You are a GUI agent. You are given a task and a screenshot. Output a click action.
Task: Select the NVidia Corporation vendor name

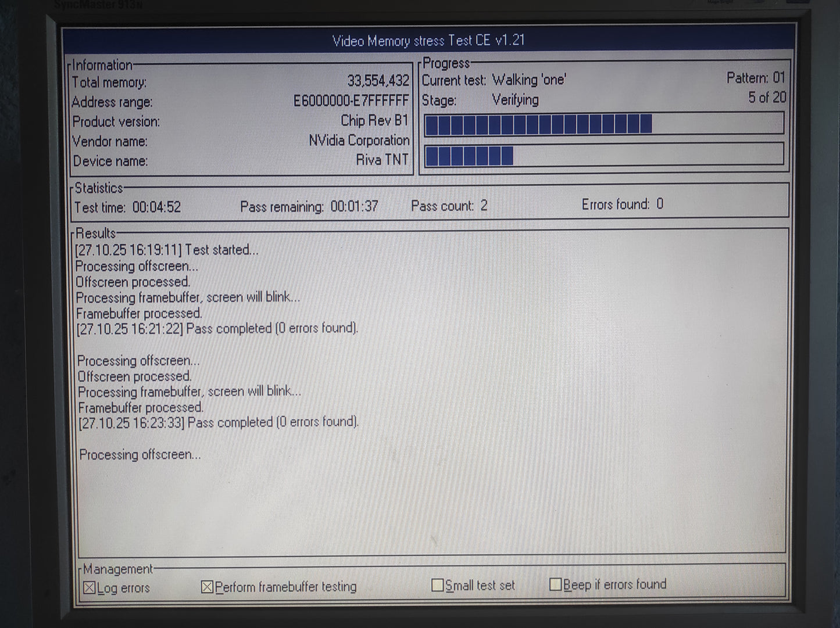click(359, 141)
